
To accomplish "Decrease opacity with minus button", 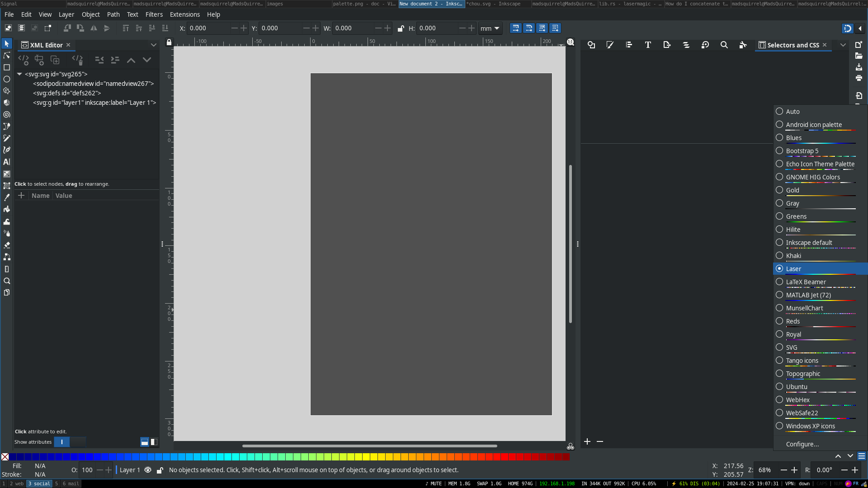I will click(x=100, y=470).
